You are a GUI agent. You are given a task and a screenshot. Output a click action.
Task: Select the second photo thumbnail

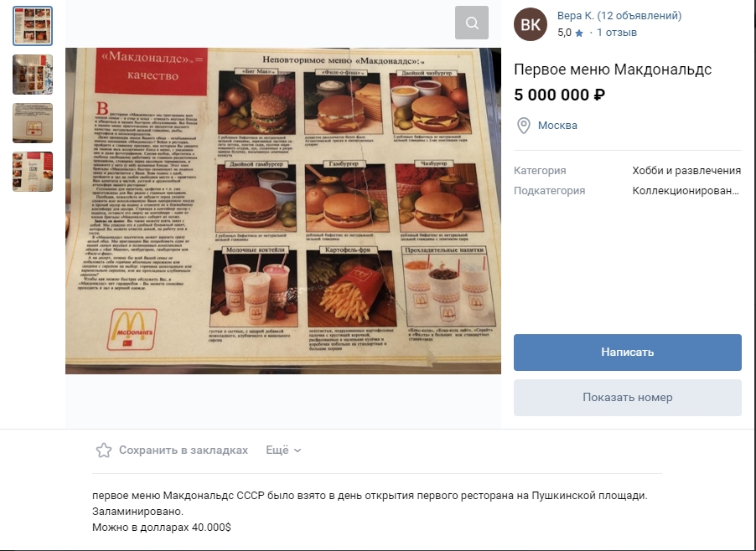click(x=33, y=75)
